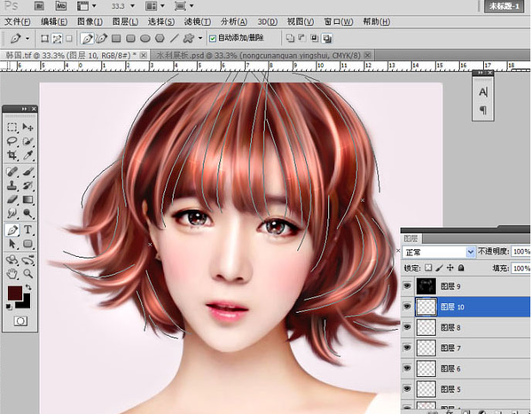This screenshot has width=532, height=414.
Task: Activate the Hand tool
Action: (12, 273)
